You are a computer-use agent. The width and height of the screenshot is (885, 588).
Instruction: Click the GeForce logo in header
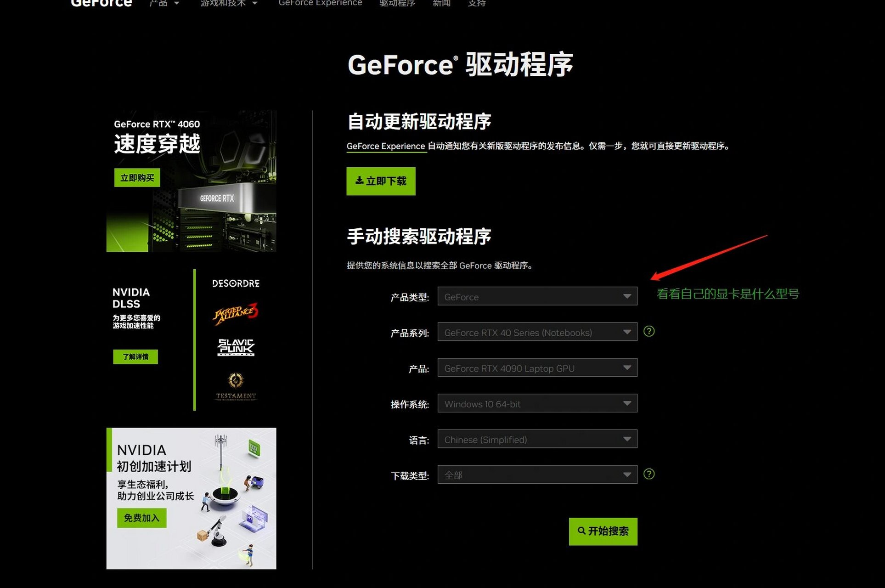[x=101, y=3]
